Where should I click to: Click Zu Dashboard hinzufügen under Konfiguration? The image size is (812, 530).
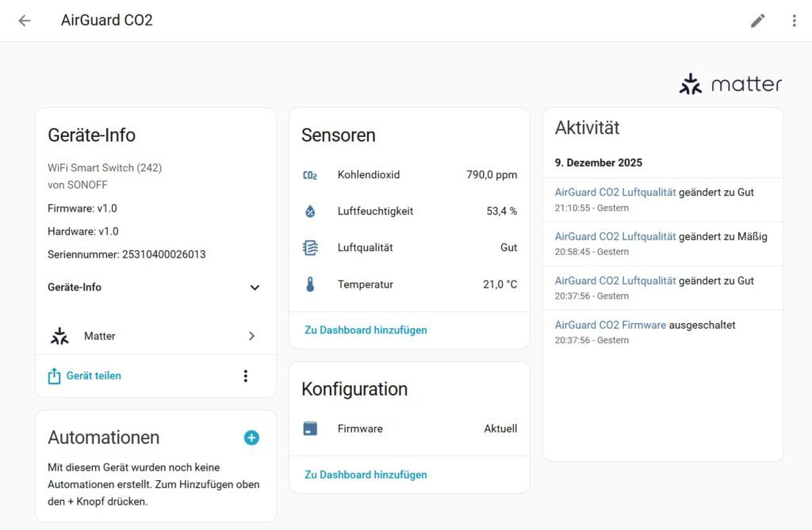(364, 475)
